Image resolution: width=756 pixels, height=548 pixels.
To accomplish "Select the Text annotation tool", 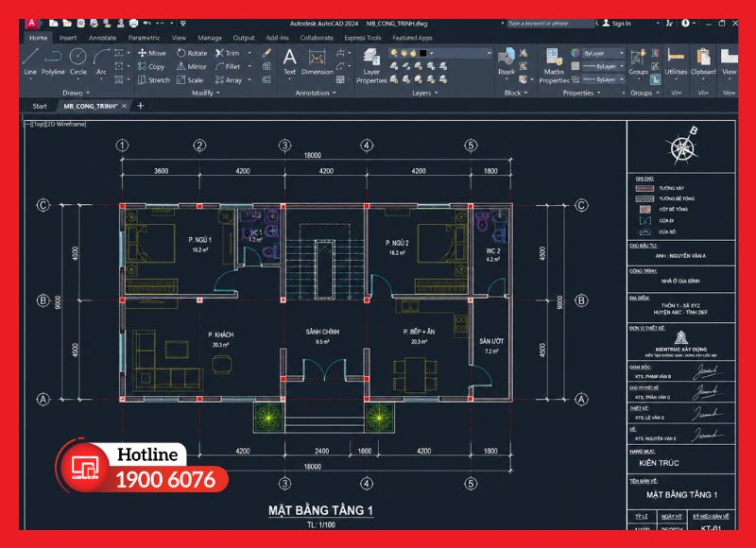I will tap(289, 61).
